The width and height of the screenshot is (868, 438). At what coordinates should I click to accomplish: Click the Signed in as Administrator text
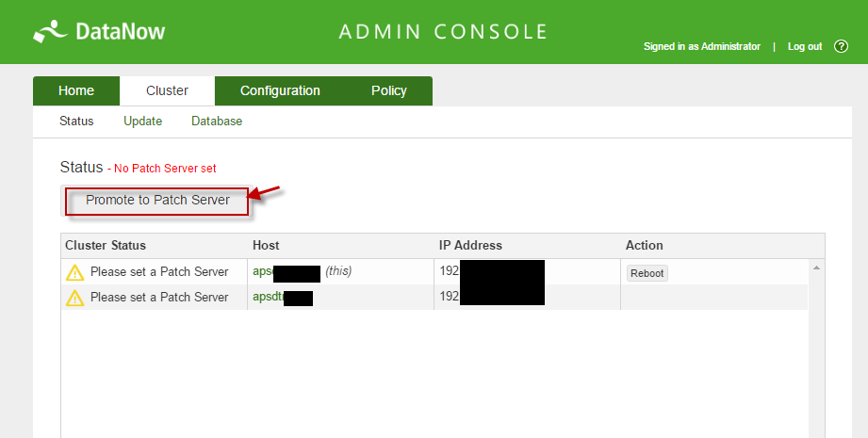[702, 46]
